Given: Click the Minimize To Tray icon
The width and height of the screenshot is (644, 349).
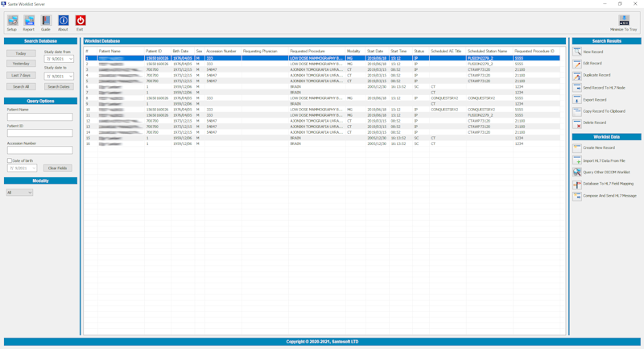Looking at the screenshot, I should tap(624, 20).
